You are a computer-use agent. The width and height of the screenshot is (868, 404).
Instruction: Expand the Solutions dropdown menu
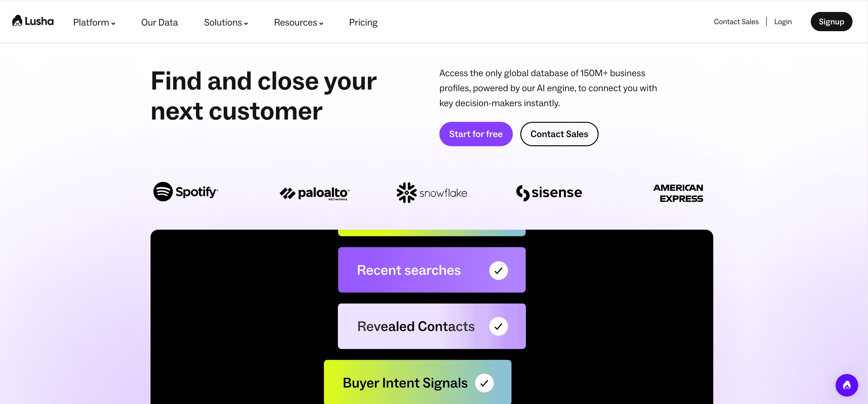[226, 22]
